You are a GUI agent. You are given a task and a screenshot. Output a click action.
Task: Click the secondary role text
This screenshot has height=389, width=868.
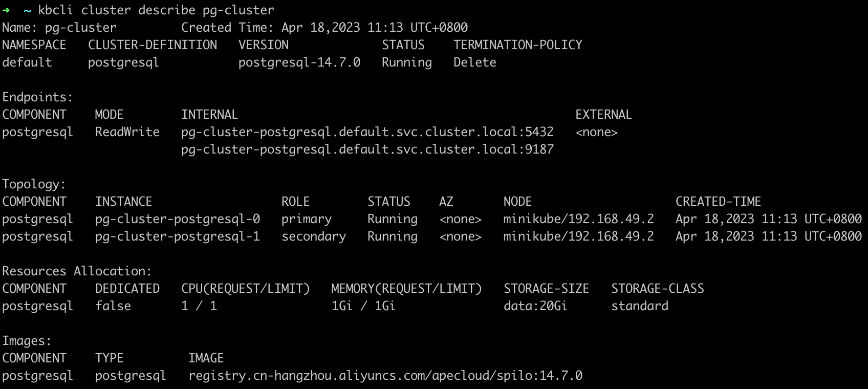coord(314,236)
